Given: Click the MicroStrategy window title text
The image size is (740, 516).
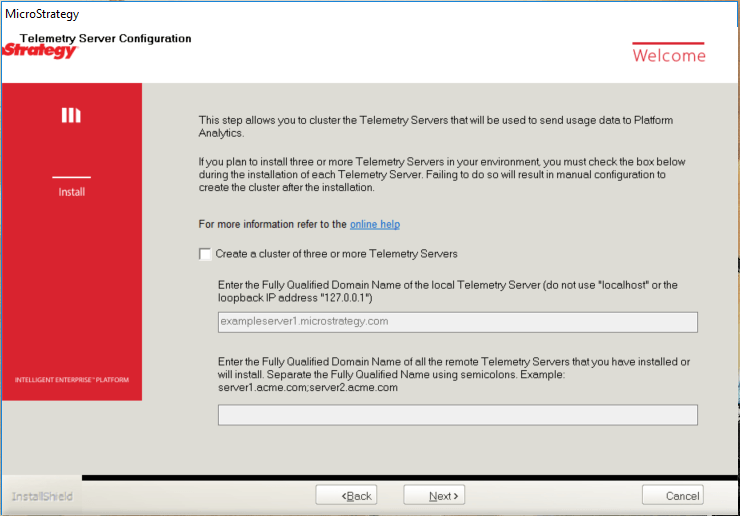Looking at the screenshot, I should pos(42,15).
